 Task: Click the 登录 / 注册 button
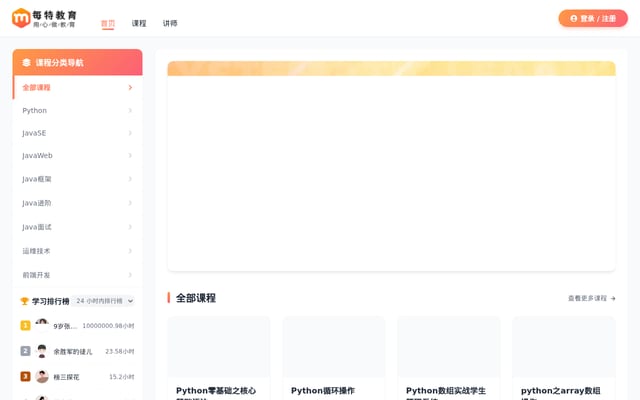[x=593, y=18]
